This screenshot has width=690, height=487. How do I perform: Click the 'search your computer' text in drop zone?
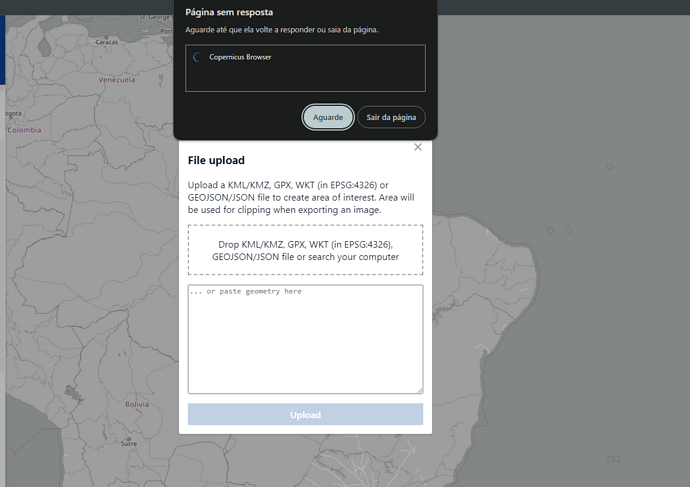[x=355, y=257]
